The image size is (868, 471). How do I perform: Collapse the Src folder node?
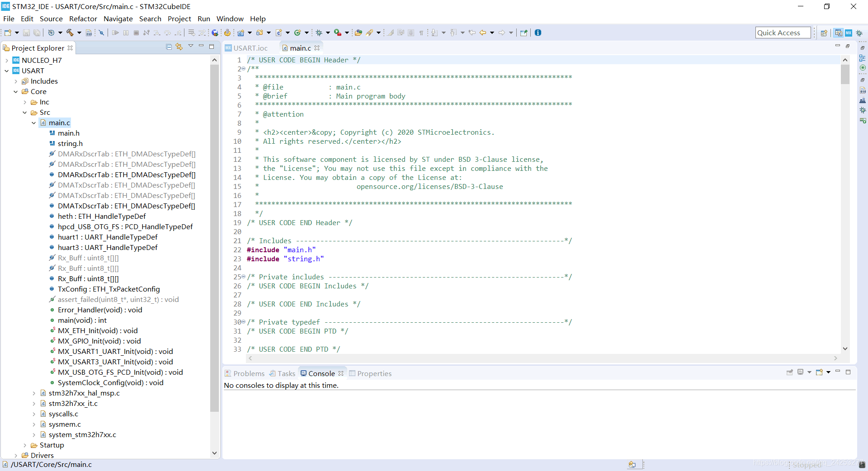click(25, 113)
